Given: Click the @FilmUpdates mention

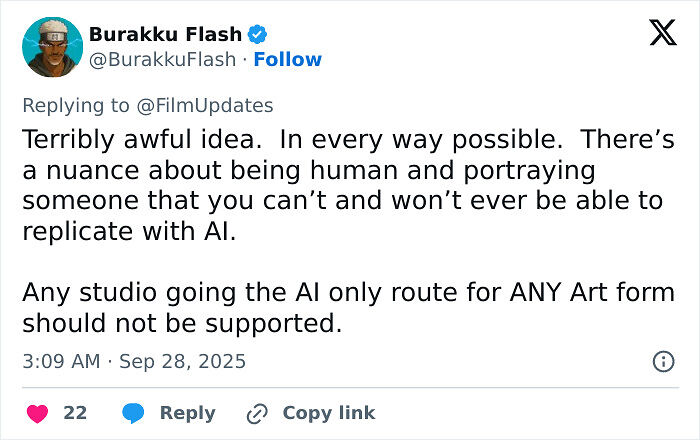Looking at the screenshot, I should coord(215,105).
